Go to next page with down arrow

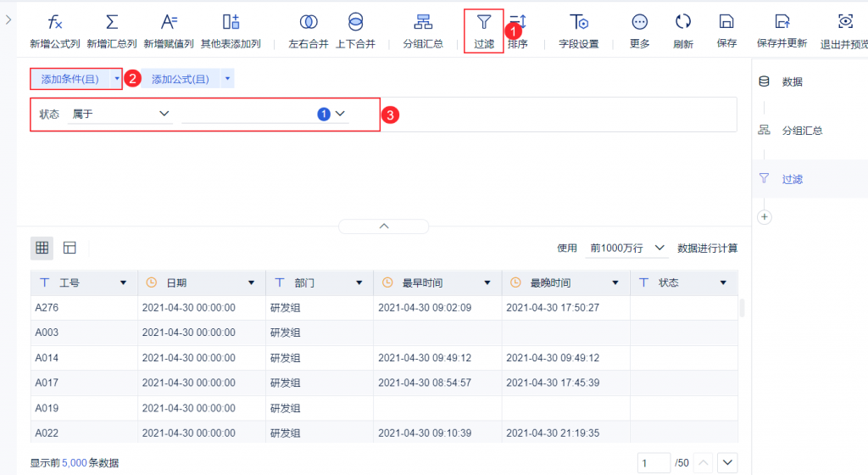click(x=728, y=463)
